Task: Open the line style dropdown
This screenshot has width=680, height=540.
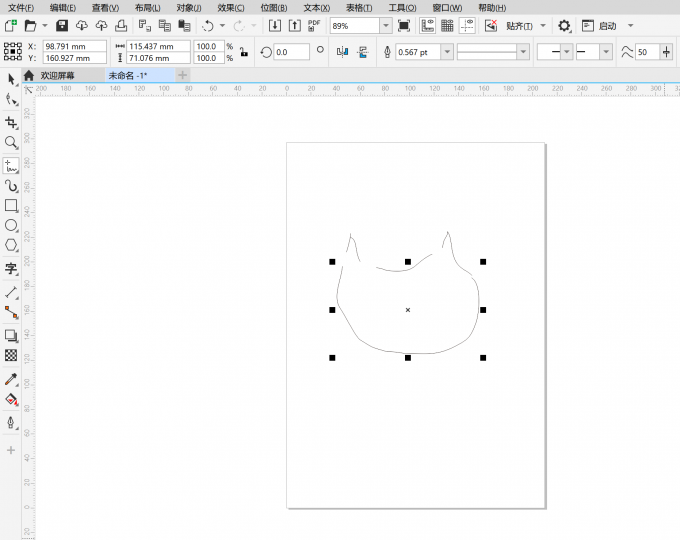Action: coord(523,52)
